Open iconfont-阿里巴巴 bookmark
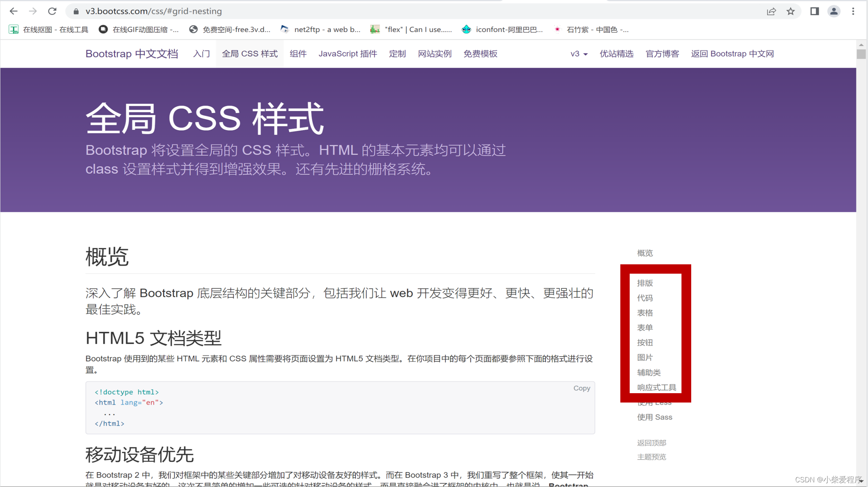 click(502, 30)
